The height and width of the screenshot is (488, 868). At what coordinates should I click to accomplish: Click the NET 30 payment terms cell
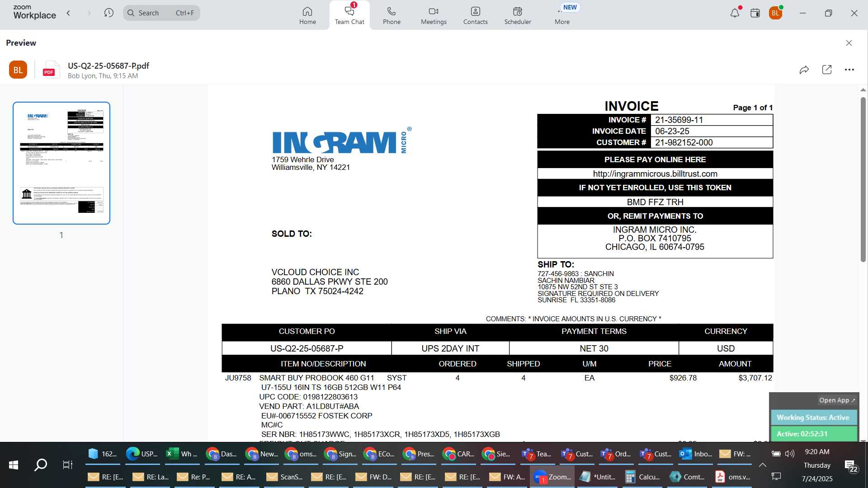594,348
